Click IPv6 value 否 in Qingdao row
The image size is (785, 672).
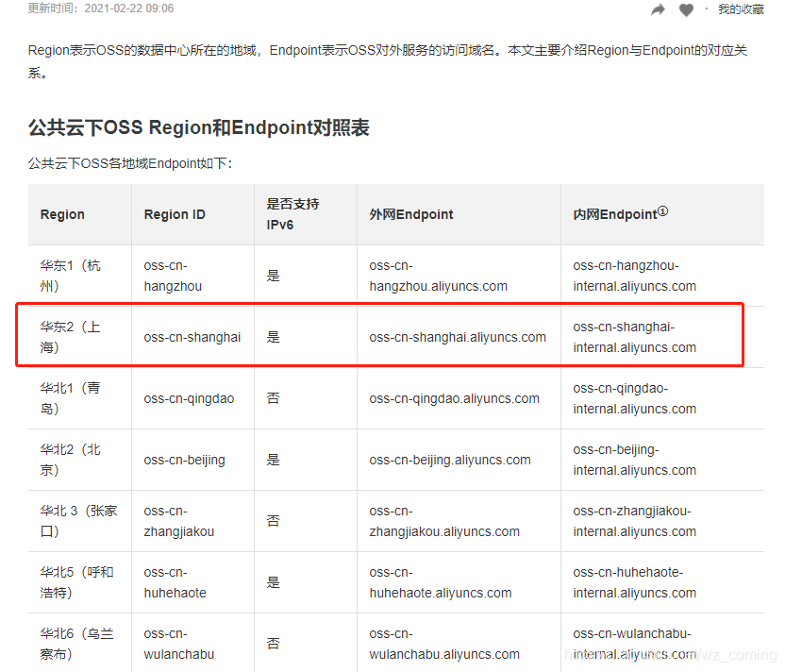(273, 398)
